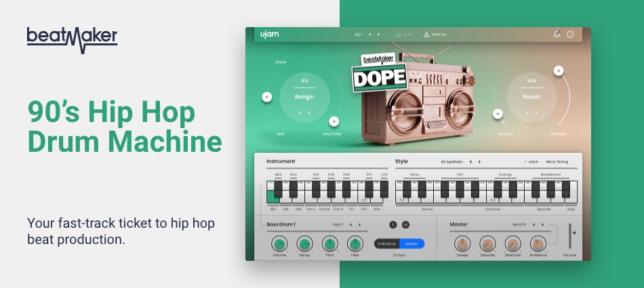644x288 pixels.
Task: Select next sample after Kick11
Action: (x=360, y=225)
